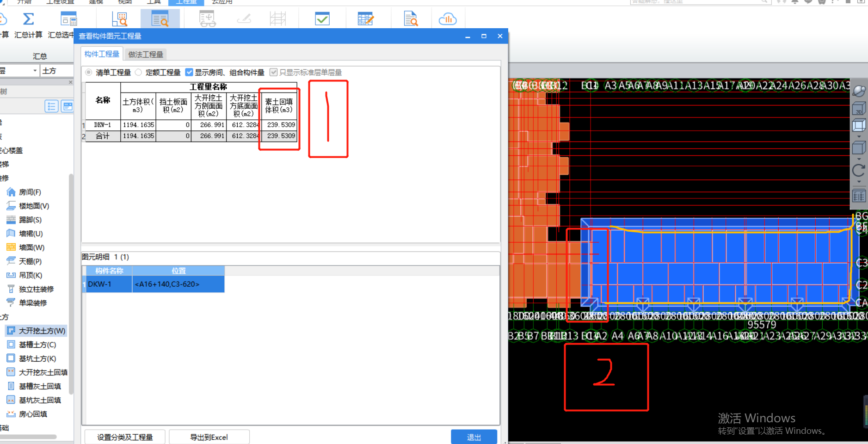The image size is (868, 444).
Task: Select the 清单工程量 radio button
Action: click(89, 72)
